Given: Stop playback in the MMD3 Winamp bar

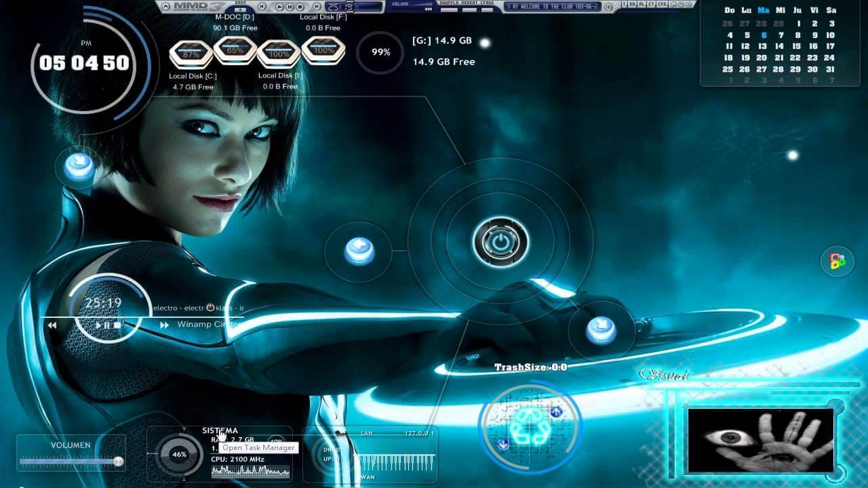Looking at the screenshot, I should pos(300,6).
